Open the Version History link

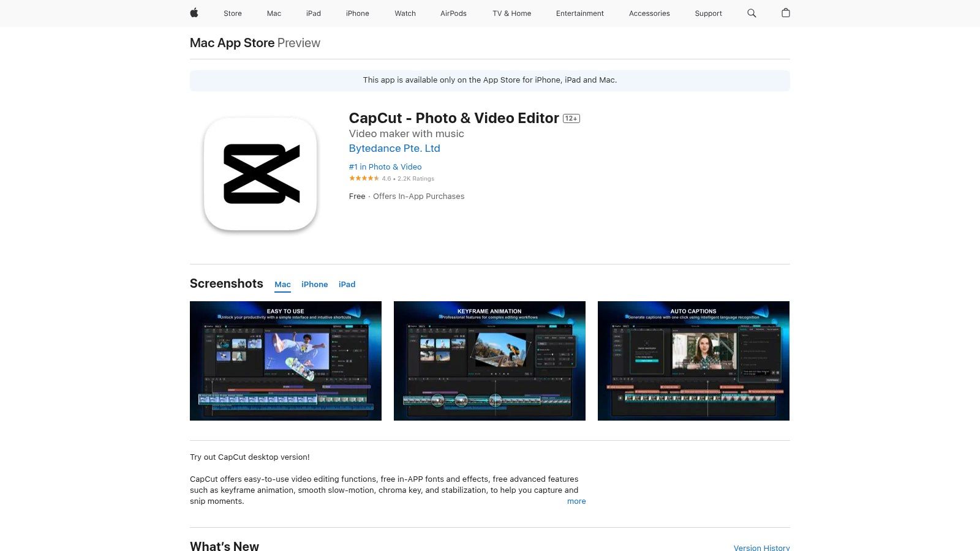pyautogui.click(x=761, y=548)
